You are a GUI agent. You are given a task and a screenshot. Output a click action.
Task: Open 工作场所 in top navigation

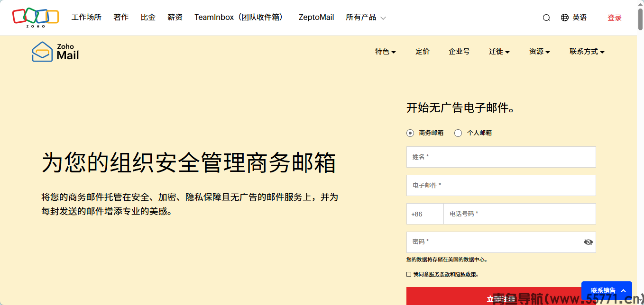coord(86,18)
